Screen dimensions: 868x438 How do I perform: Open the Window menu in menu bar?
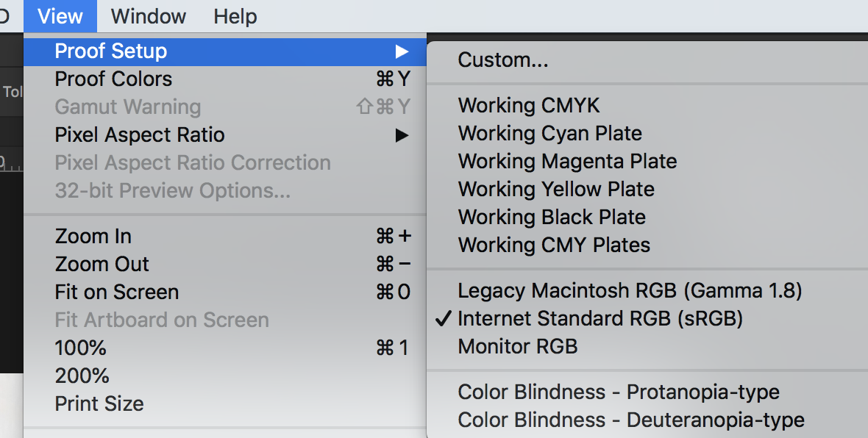click(148, 15)
